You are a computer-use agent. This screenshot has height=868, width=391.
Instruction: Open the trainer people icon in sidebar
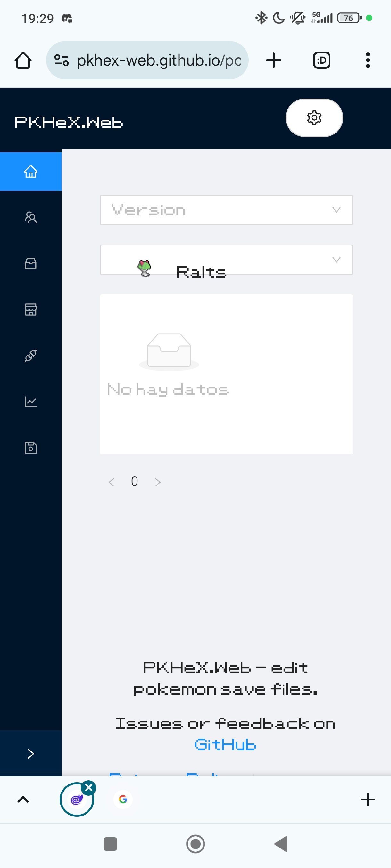(x=31, y=217)
